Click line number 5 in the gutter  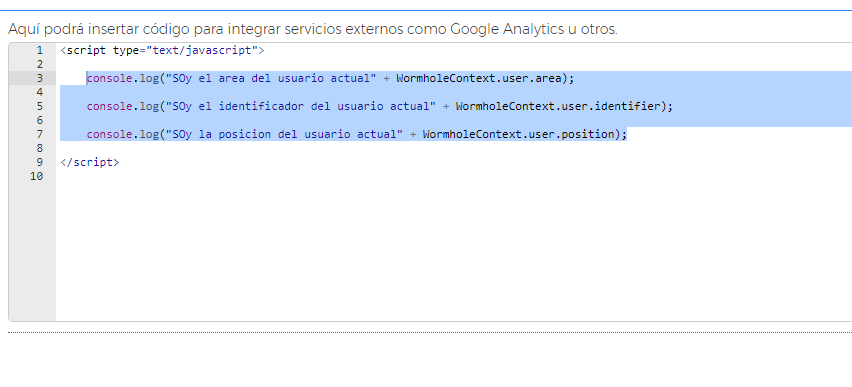tap(39, 107)
